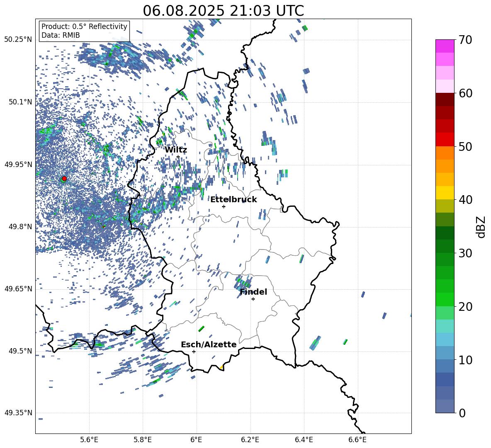Click the 49.35°N latitude label
Viewport: 491px width, 448px height.
(x=18, y=413)
